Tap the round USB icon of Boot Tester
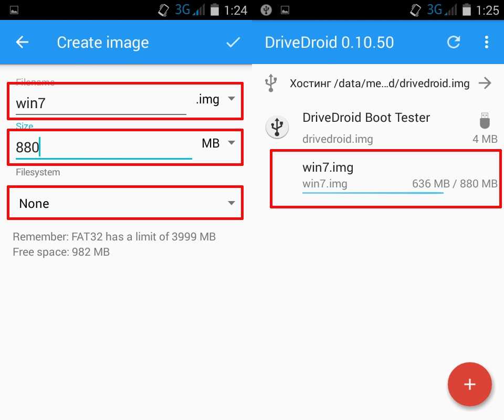 click(x=278, y=127)
